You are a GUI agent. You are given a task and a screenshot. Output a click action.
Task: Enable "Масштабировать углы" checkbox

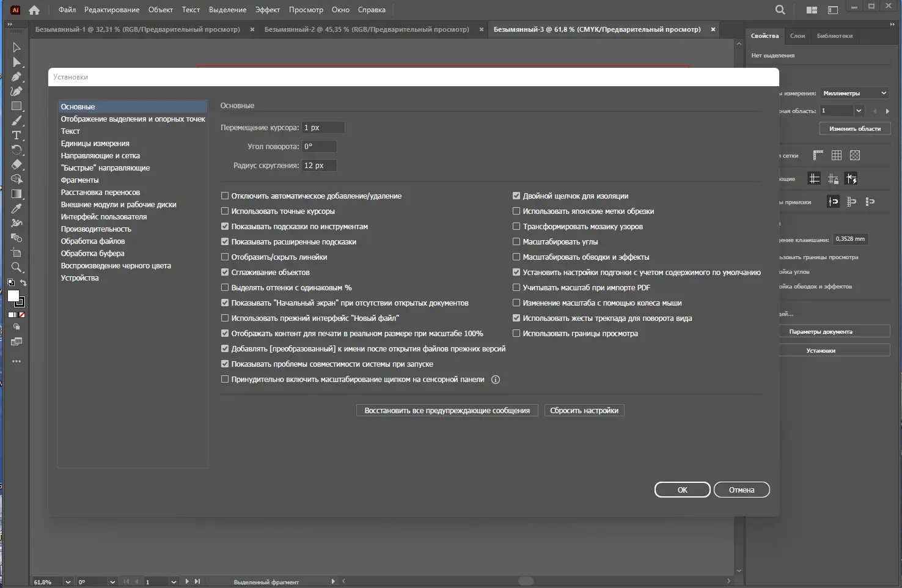pyautogui.click(x=516, y=242)
